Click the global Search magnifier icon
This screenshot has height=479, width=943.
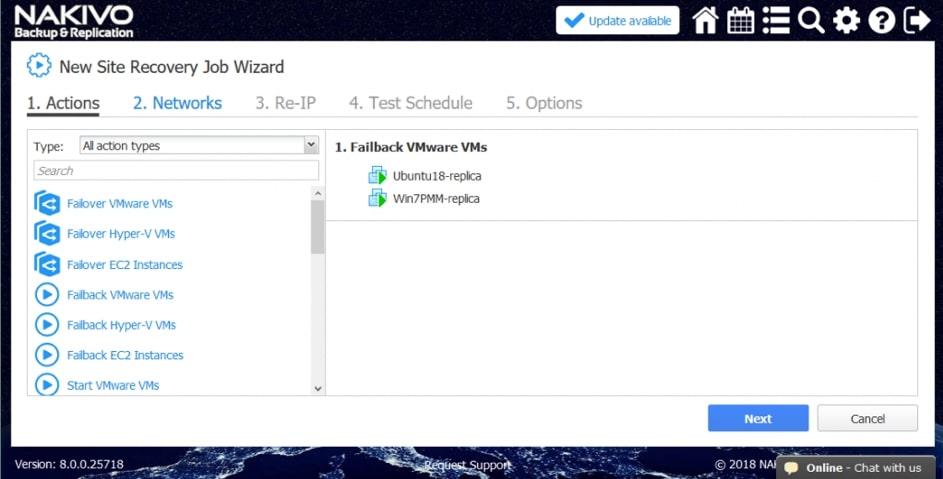click(811, 21)
